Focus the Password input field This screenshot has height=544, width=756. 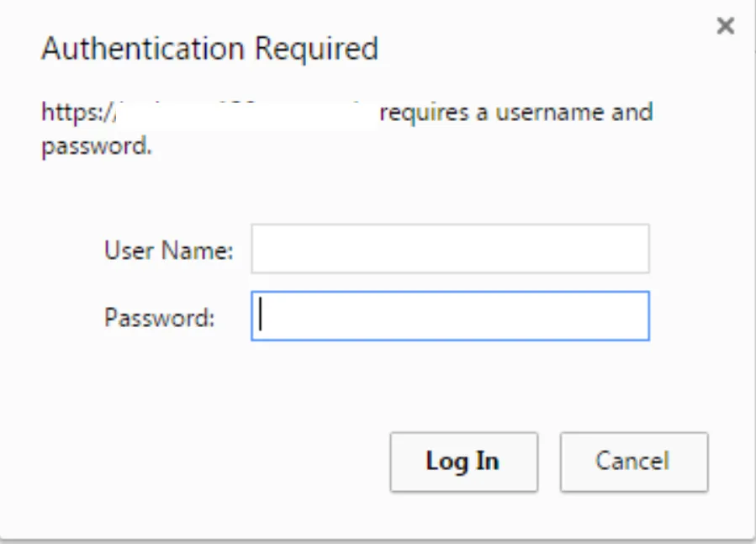click(x=450, y=316)
